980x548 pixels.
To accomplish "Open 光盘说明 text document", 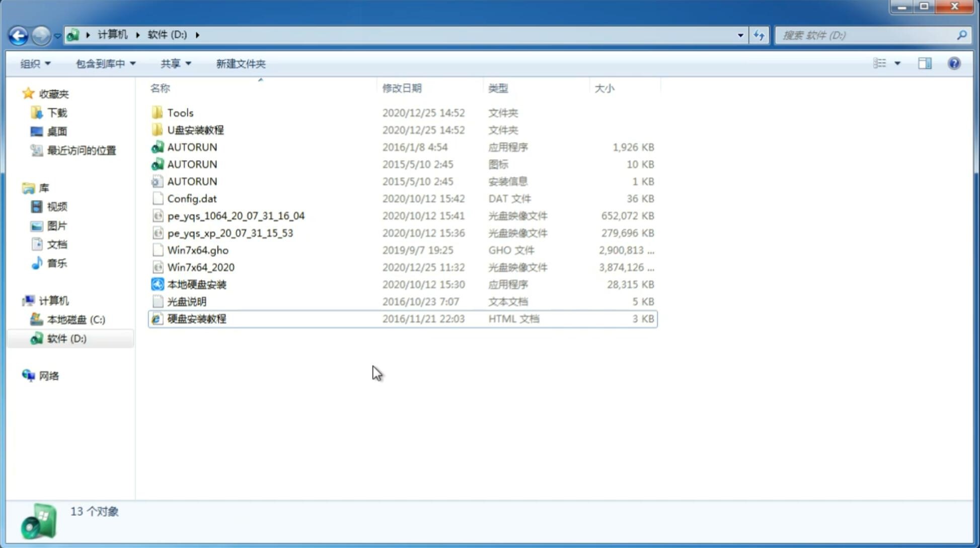I will [186, 302].
